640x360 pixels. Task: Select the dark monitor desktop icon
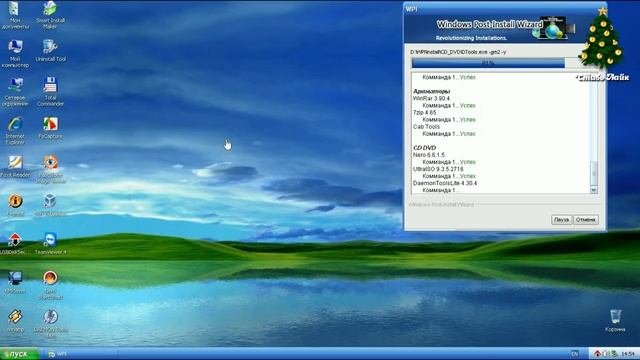click(x=15, y=282)
